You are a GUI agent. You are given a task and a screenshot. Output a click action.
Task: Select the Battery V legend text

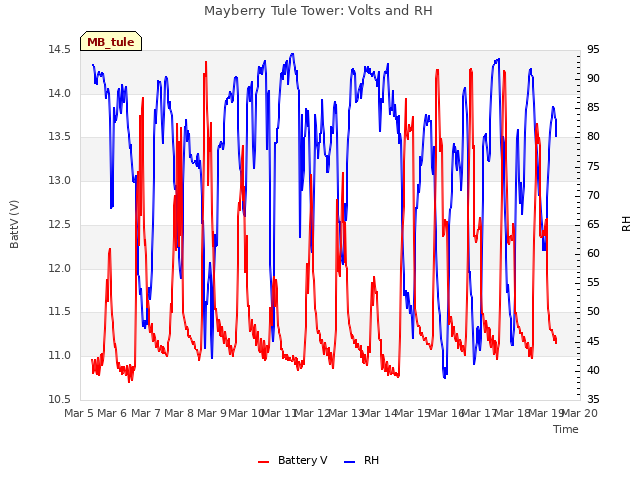tap(302, 460)
